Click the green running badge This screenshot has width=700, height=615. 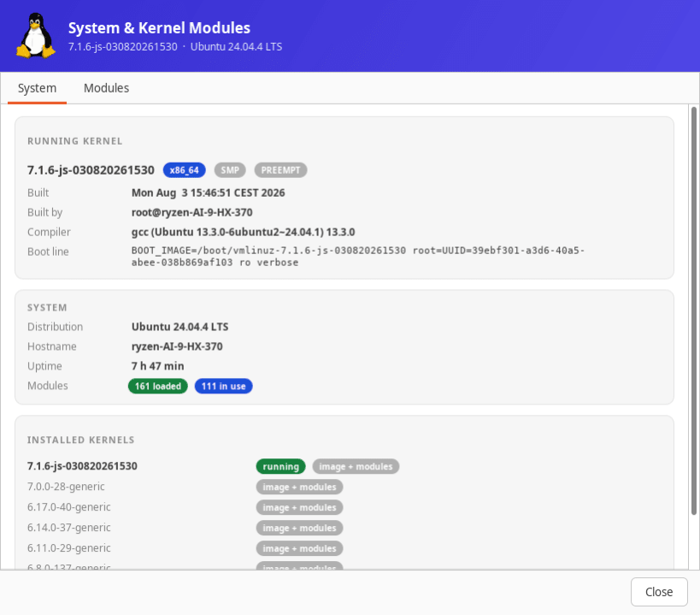click(281, 466)
